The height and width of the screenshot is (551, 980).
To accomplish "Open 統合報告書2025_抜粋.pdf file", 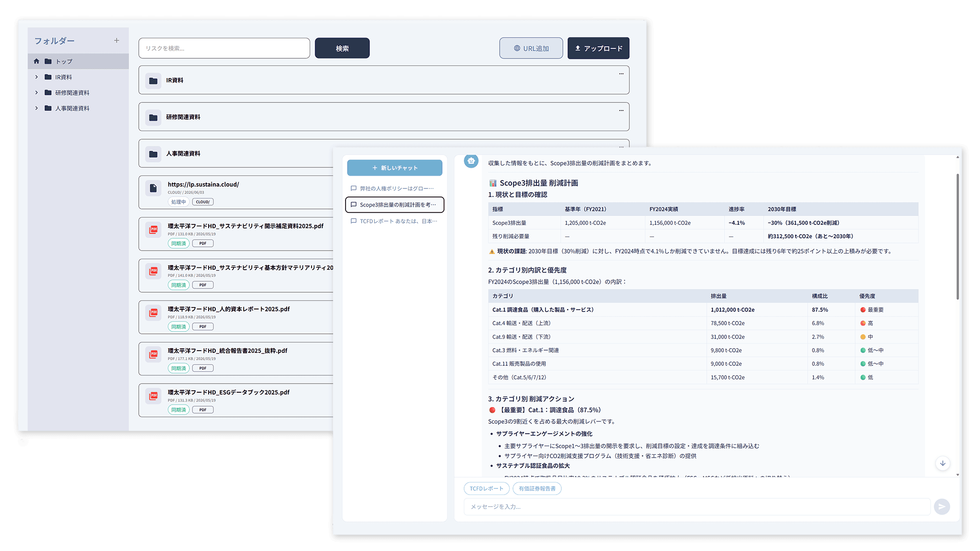I will [x=227, y=351].
